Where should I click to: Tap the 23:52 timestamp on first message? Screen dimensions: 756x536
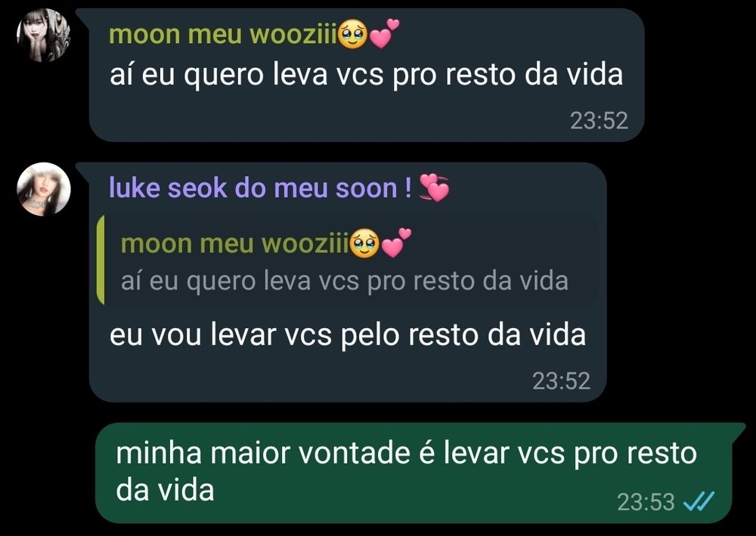point(600,120)
